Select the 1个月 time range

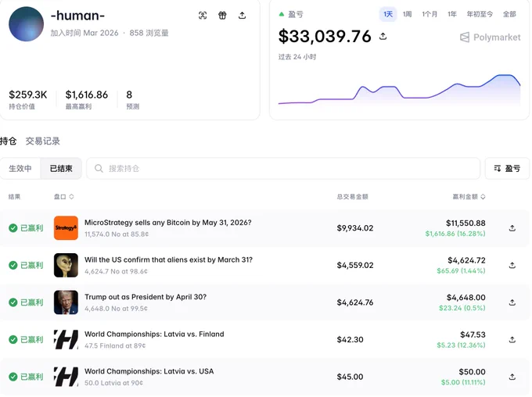[430, 14]
